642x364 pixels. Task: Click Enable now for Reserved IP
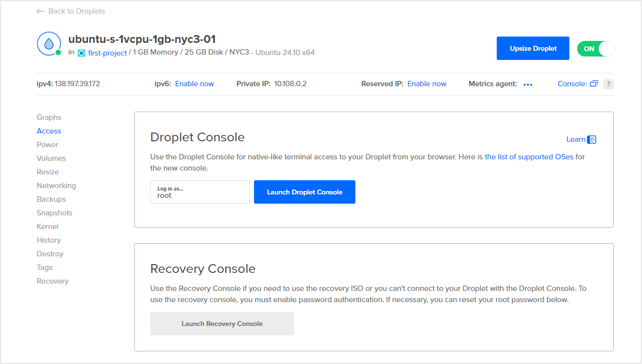pos(427,84)
